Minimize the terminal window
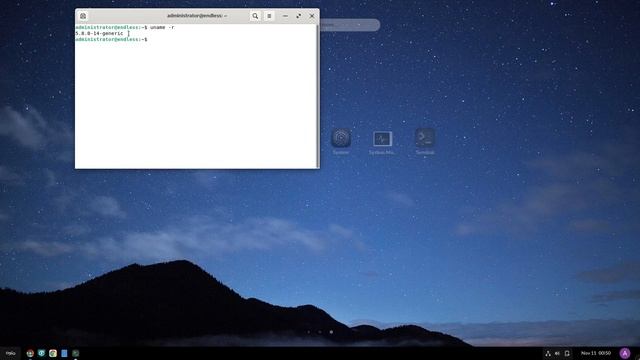640x360 pixels. coord(285,16)
